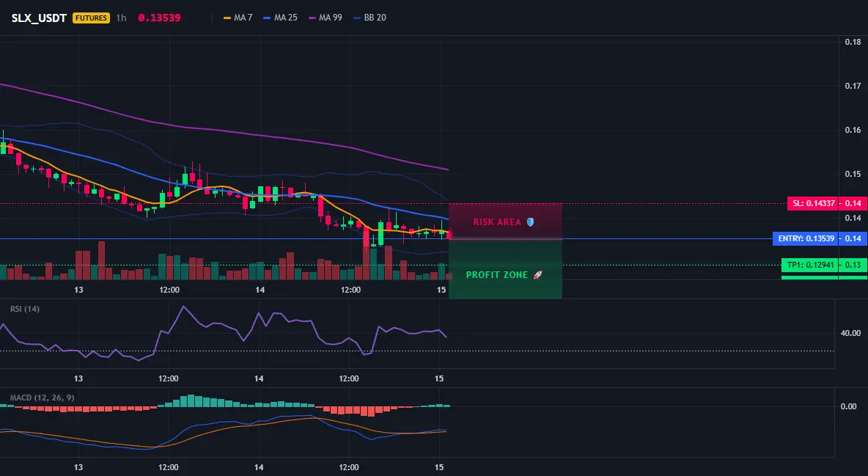Select the PROFIT ZONE label
The image size is (868, 476).
pos(497,275)
